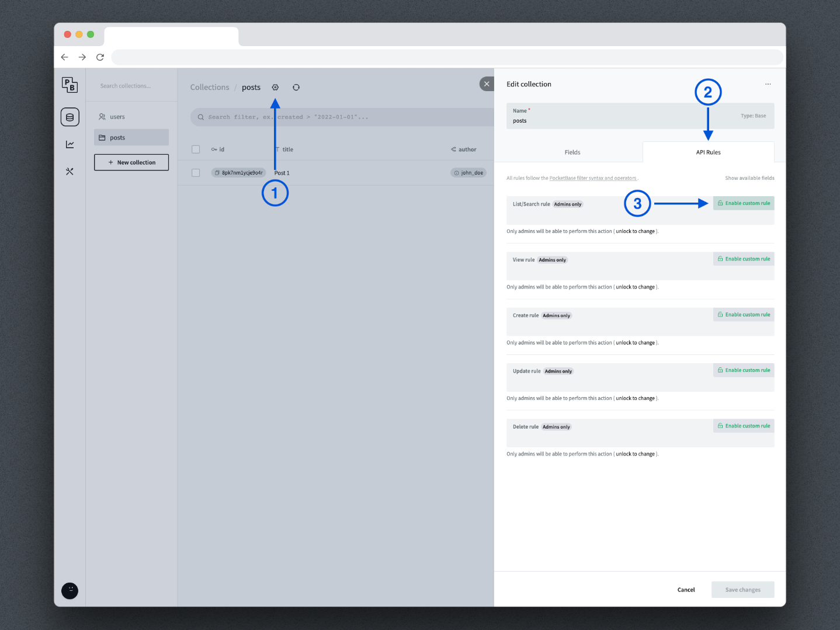The height and width of the screenshot is (630, 840).
Task: Switch to the API Rules tab
Action: (x=708, y=152)
